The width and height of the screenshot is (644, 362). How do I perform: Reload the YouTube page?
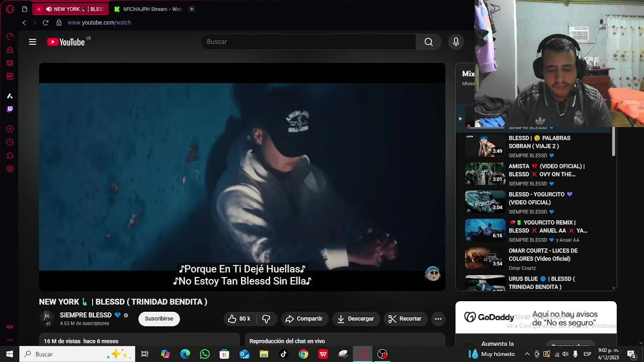pos(45,23)
